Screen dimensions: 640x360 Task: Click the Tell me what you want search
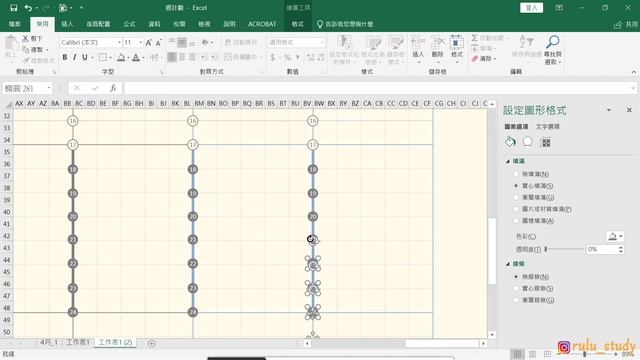click(345, 24)
